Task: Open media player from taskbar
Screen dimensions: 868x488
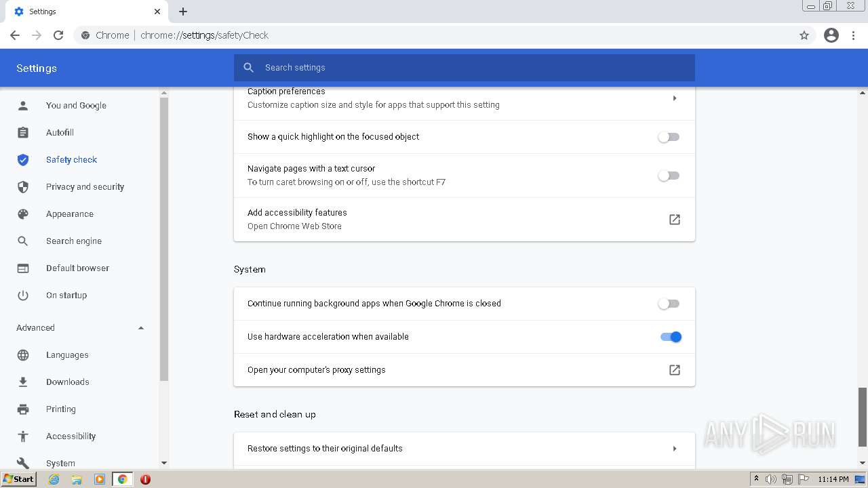Action: pyautogui.click(x=100, y=479)
